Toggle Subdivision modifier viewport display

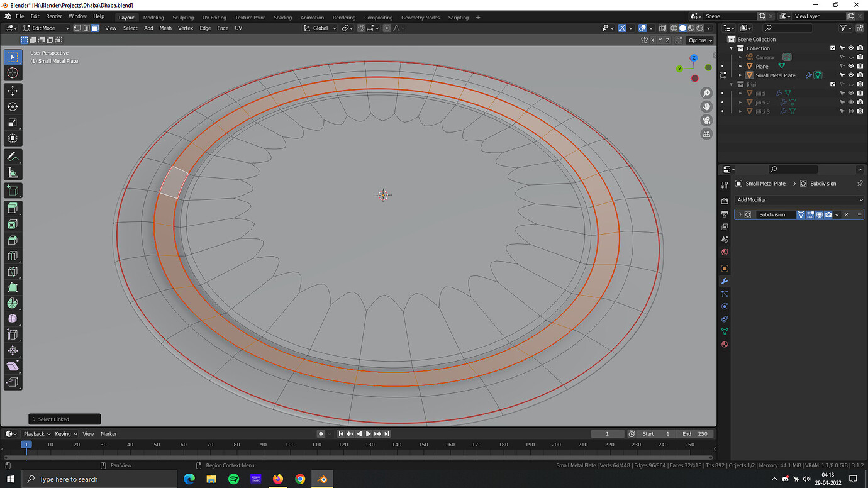point(819,214)
